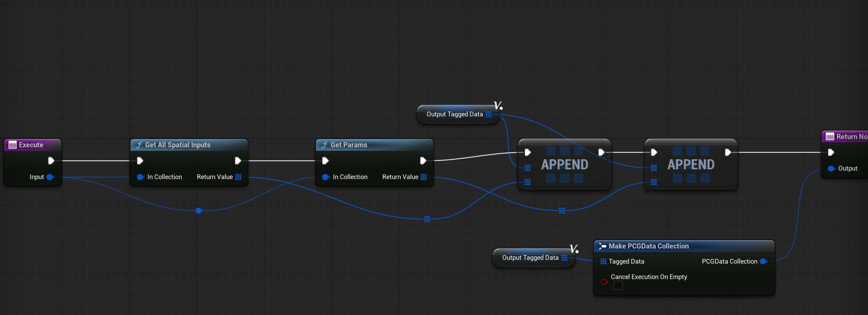
Task: Click Output pin on the Return Node
Action: coord(831,169)
